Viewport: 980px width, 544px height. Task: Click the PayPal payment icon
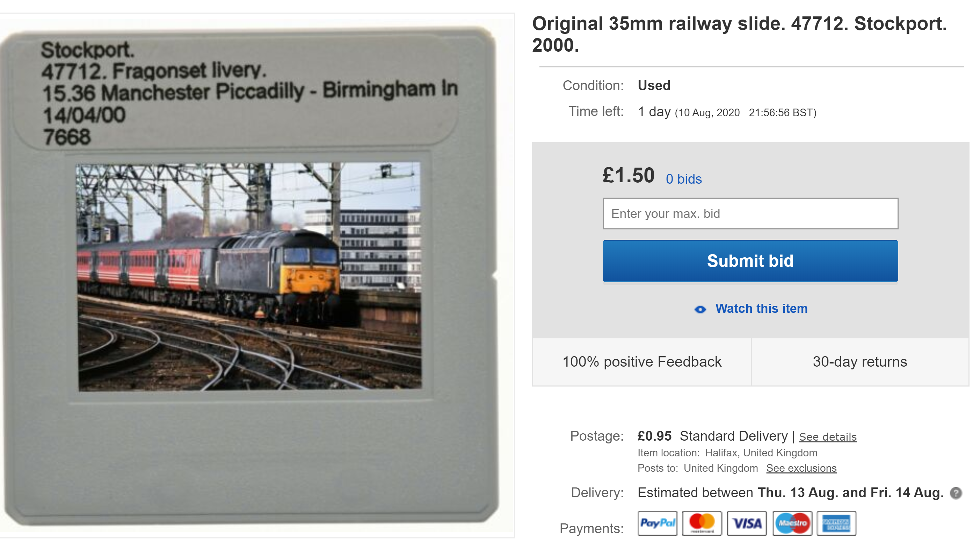tap(657, 523)
